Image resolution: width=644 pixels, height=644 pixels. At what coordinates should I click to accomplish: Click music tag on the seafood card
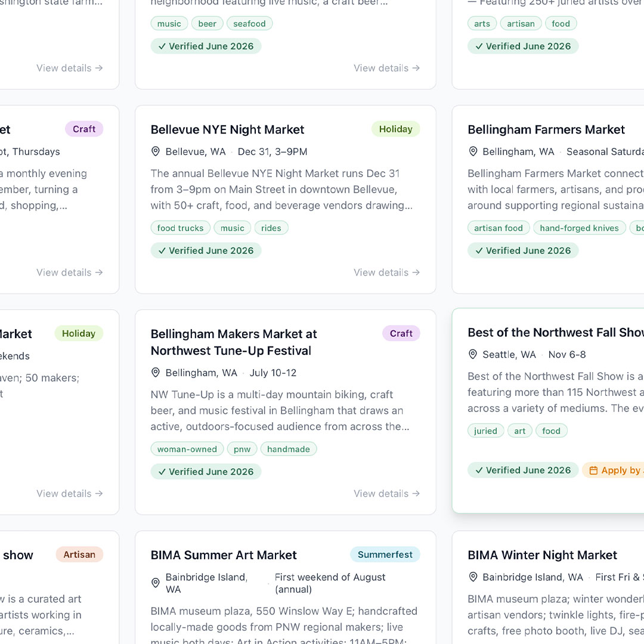pyautogui.click(x=169, y=23)
